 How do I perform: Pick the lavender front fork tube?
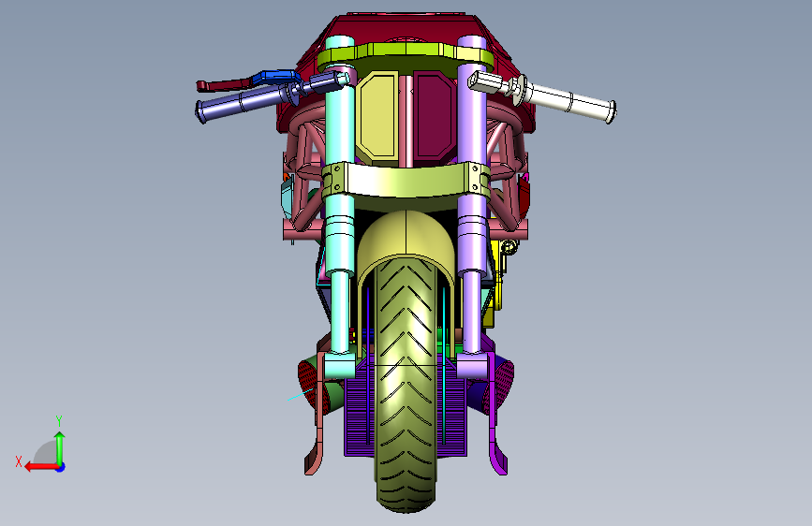click(x=472, y=207)
